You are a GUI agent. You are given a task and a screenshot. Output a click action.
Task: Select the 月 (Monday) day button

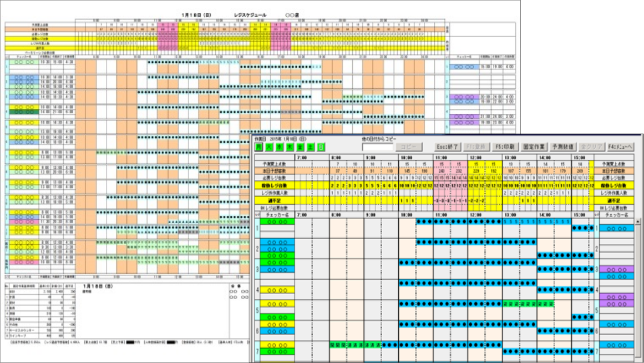pos(258,147)
